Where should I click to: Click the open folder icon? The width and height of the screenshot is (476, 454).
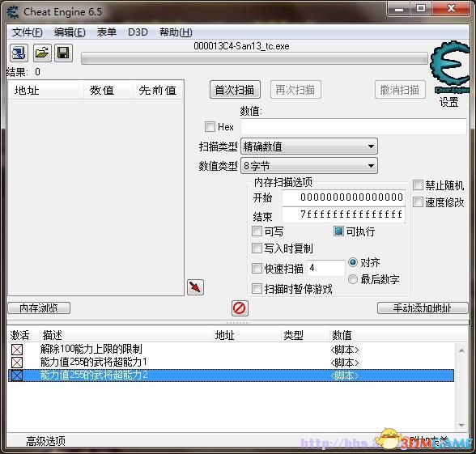(x=42, y=53)
